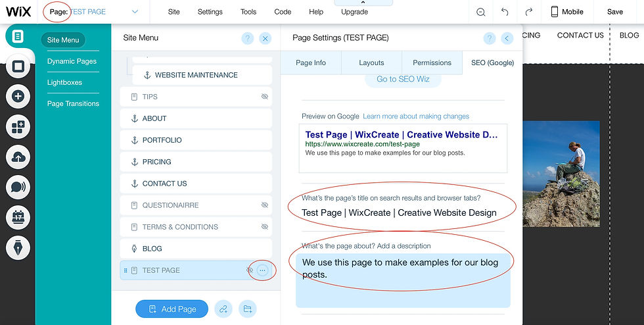This screenshot has width=644, height=325.
Task: Click the zoom out magnifier icon
Action: coord(481,12)
